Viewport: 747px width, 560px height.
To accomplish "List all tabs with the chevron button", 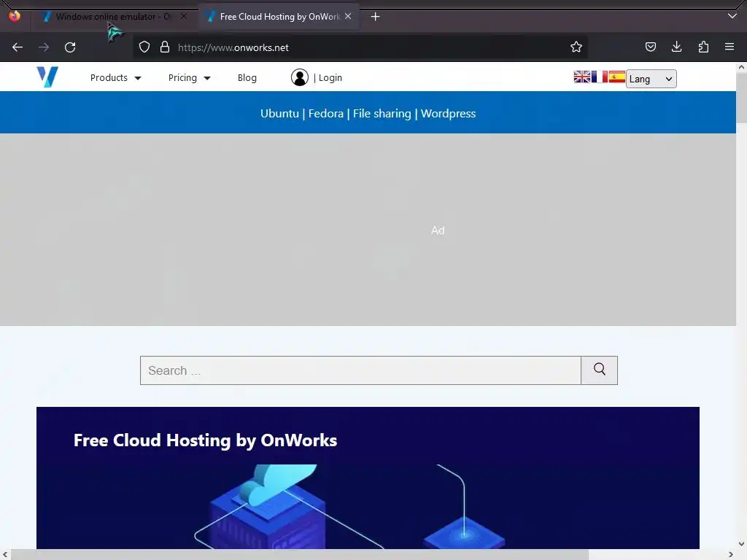I will pos(732,16).
